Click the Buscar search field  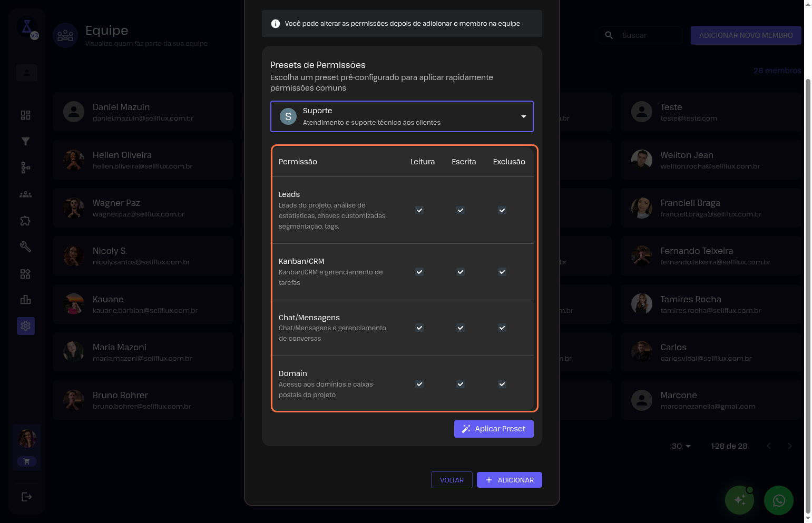pos(648,35)
